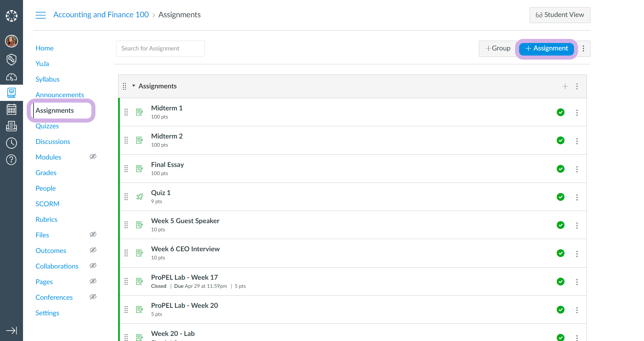Open the Calendar icon in global navigation
Image resolution: width=644 pixels, height=341 pixels.
[11, 109]
